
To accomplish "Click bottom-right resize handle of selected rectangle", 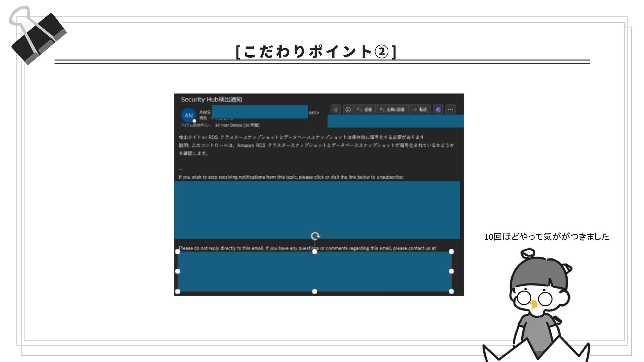I will click(x=451, y=291).
